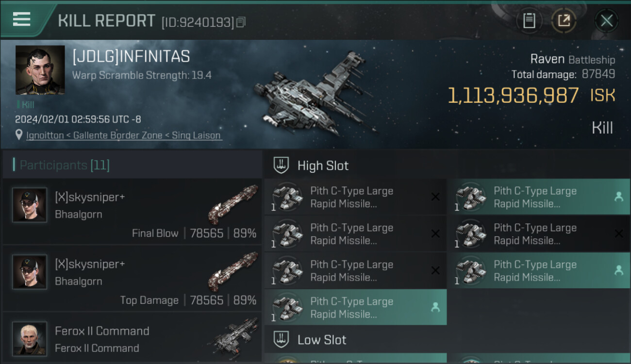Share the kill report externally

click(564, 21)
